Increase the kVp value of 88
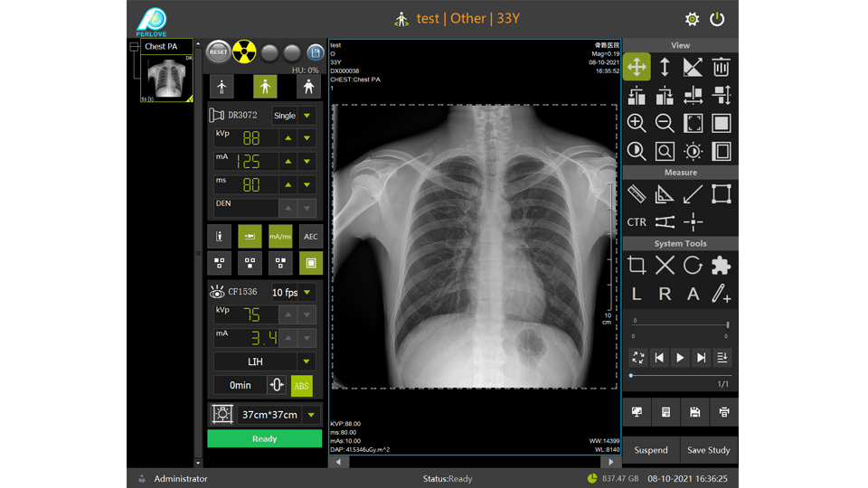This screenshot has width=868, height=488. click(x=288, y=138)
